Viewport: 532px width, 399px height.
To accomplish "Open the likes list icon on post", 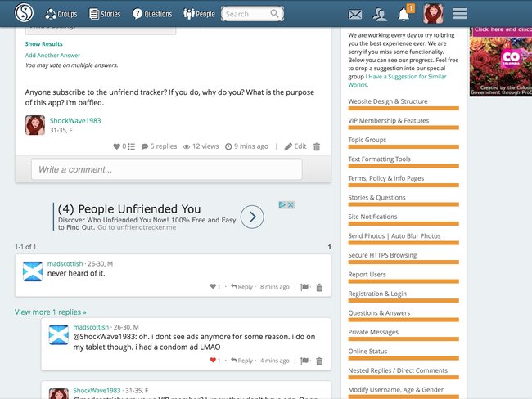I will point(131,146).
